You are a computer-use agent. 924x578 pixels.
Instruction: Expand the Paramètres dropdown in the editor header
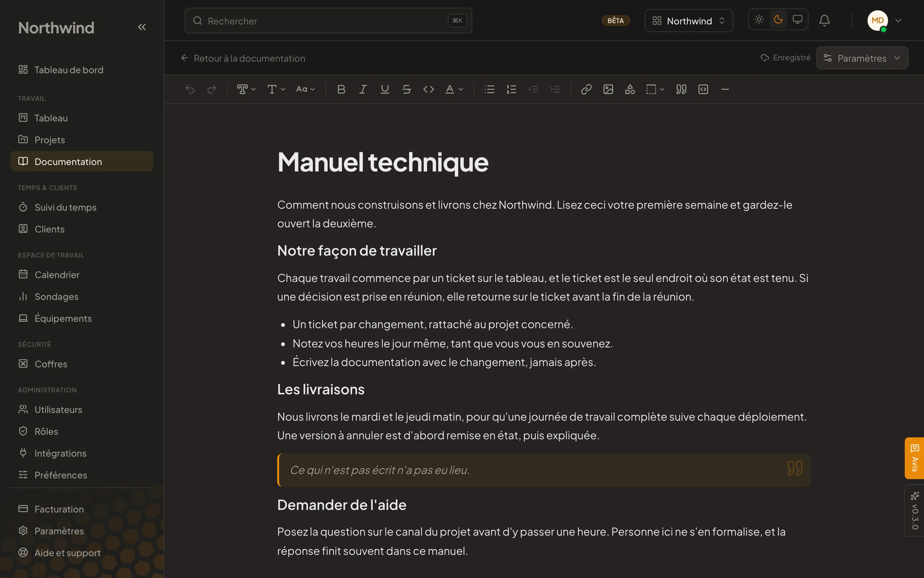tap(862, 58)
